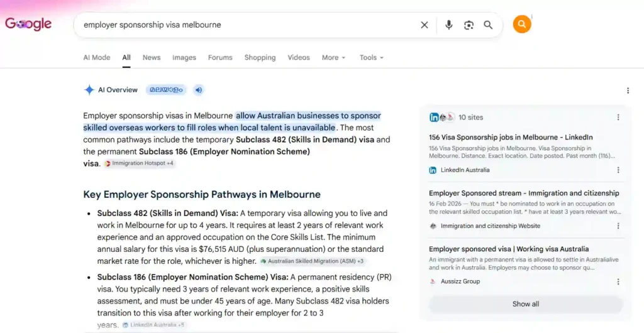Click 'Subclass 482 (Skills in Demand) Visa:' bullet

(x=167, y=213)
